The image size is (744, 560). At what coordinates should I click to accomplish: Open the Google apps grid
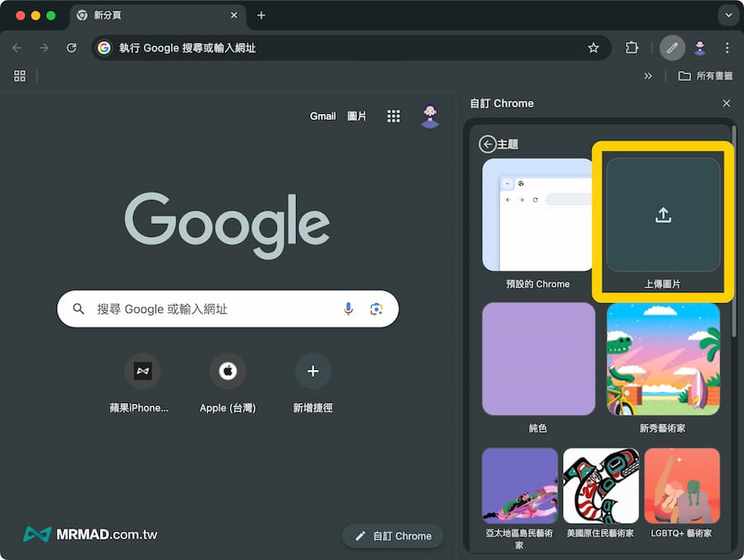click(x=393, y=116)
